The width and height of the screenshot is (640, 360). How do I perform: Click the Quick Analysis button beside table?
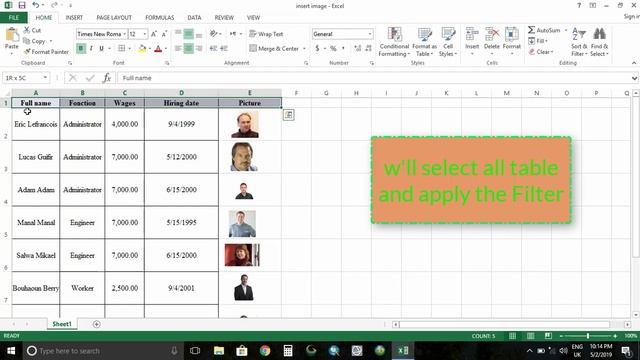click(x=289, y=115)
